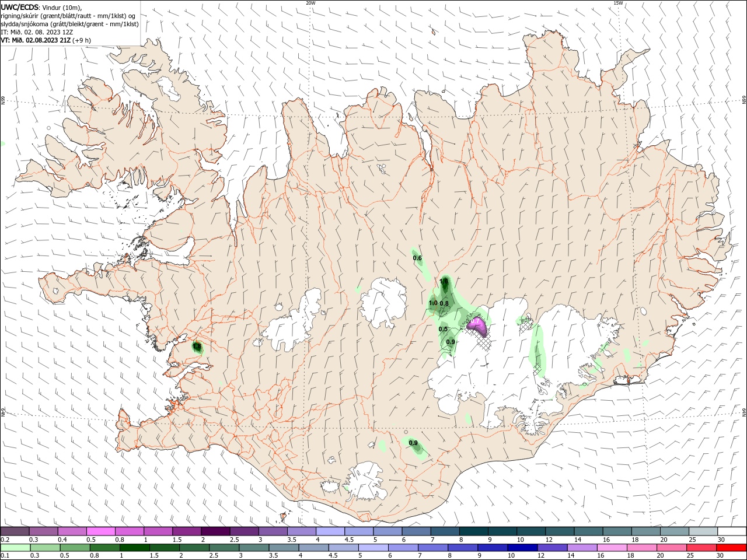Select the 3–3.5 violet swatch in the upper legend
Screen dimensions: 747x560
click(273, 531)
